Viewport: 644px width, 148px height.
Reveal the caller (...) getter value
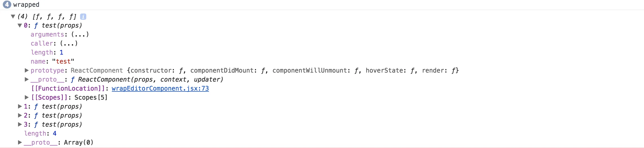pyautogui.click(x=69, y=44)
